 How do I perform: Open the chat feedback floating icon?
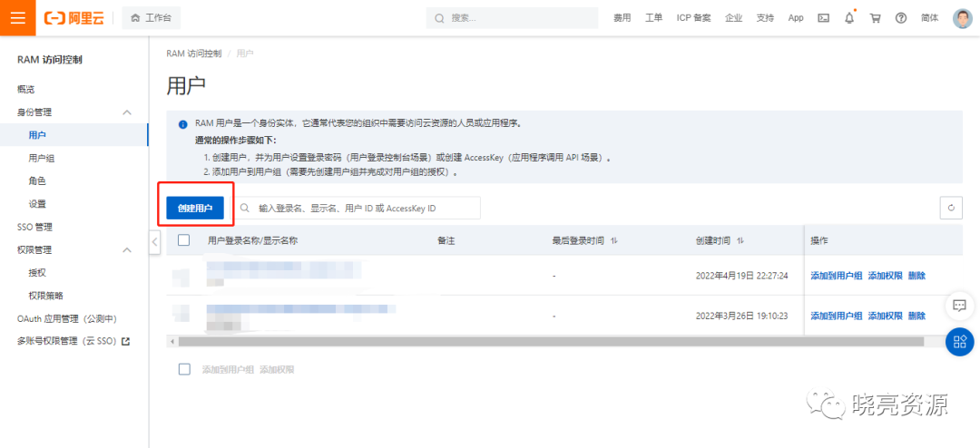coord(959,305)
